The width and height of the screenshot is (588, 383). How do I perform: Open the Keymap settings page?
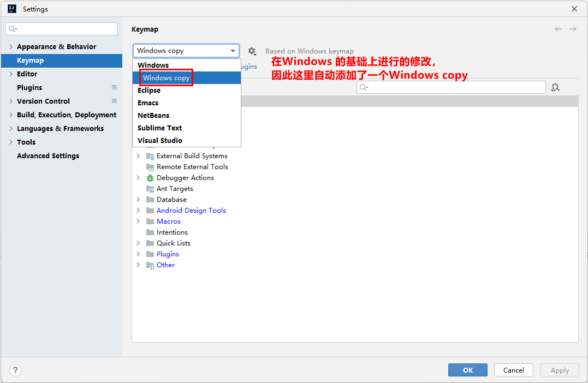tap(62, 61)
